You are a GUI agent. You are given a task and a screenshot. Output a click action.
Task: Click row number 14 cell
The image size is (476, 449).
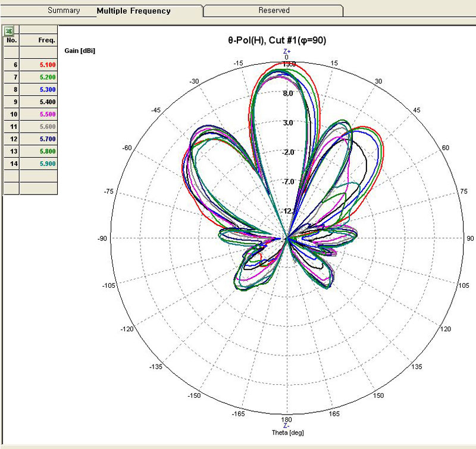coord(11,164)
